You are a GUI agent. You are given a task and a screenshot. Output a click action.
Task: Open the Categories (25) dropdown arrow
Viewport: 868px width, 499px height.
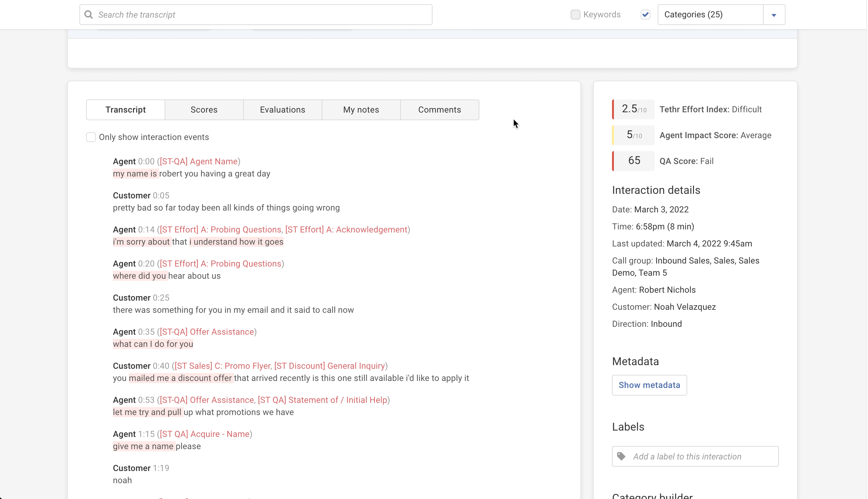pos(774,15)
